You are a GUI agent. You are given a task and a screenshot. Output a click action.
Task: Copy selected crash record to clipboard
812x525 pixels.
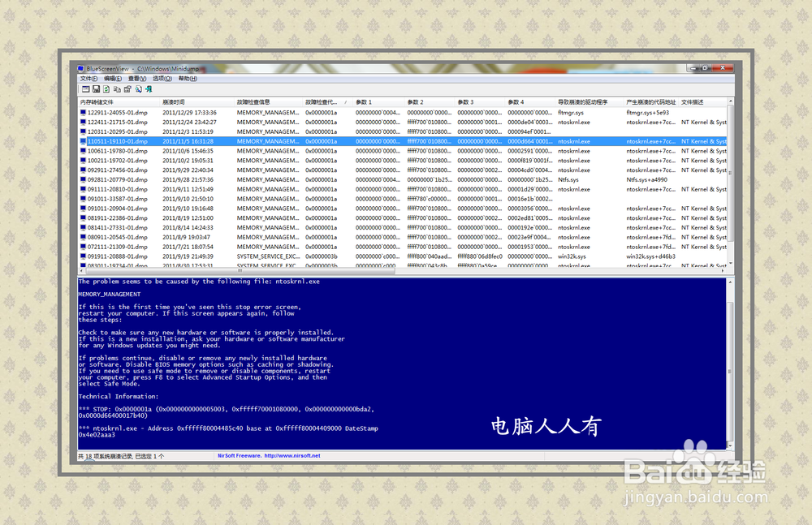[x=118, y=89]
